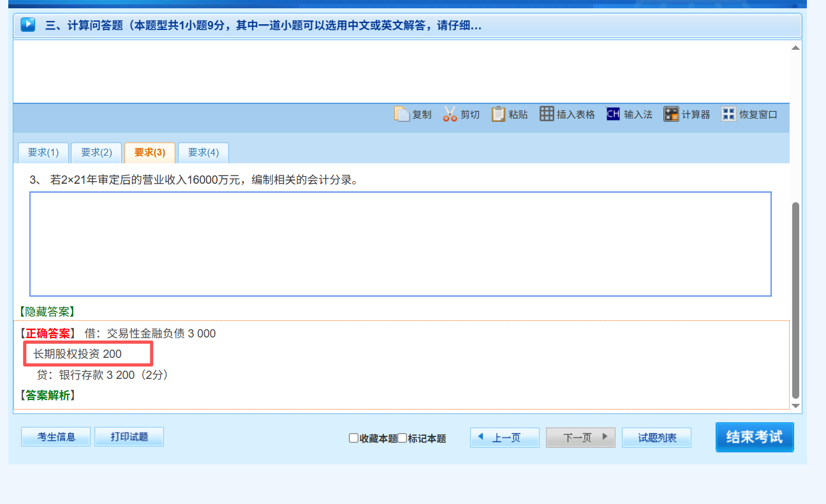The height and width of the screenshot is (504, 826).
Task: Open the 试题列表 question list
Action: coord(656,438)
